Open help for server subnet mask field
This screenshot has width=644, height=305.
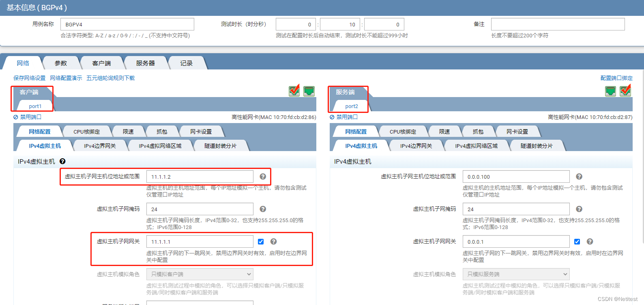pos(579,209)
